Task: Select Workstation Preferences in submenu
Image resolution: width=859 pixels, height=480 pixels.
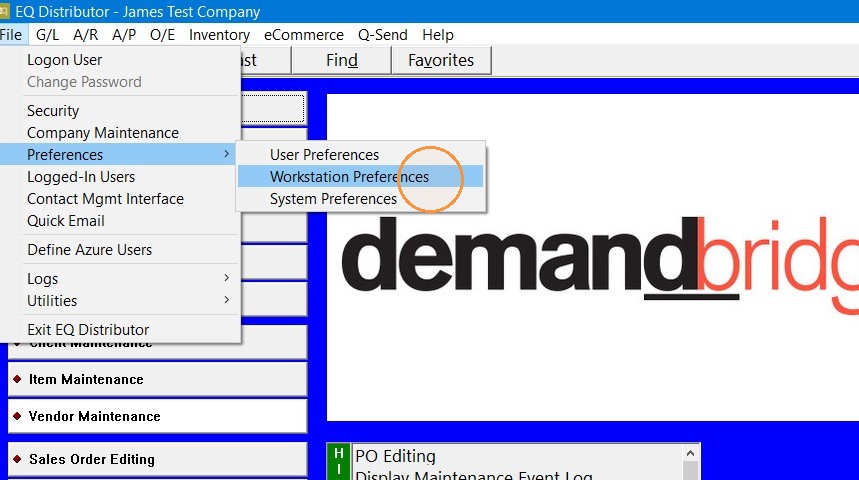Action: point(360,176)
